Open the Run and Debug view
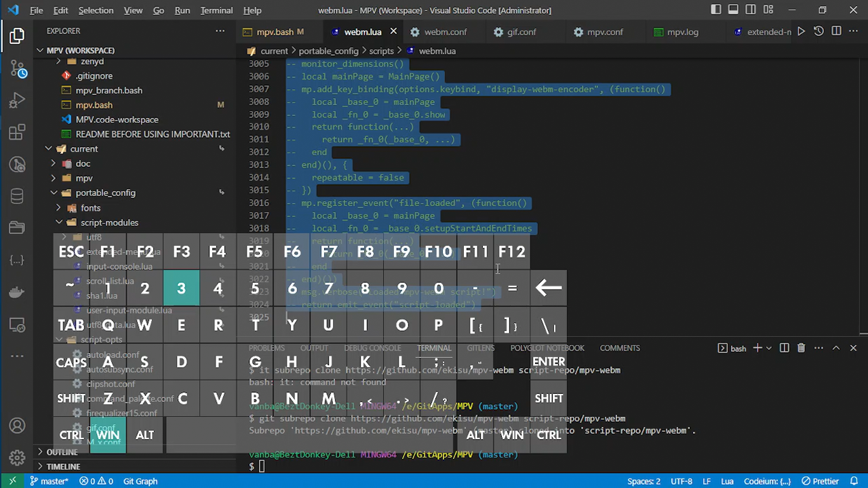The width and height of the screenshot is (868, 488). [17, 101]
